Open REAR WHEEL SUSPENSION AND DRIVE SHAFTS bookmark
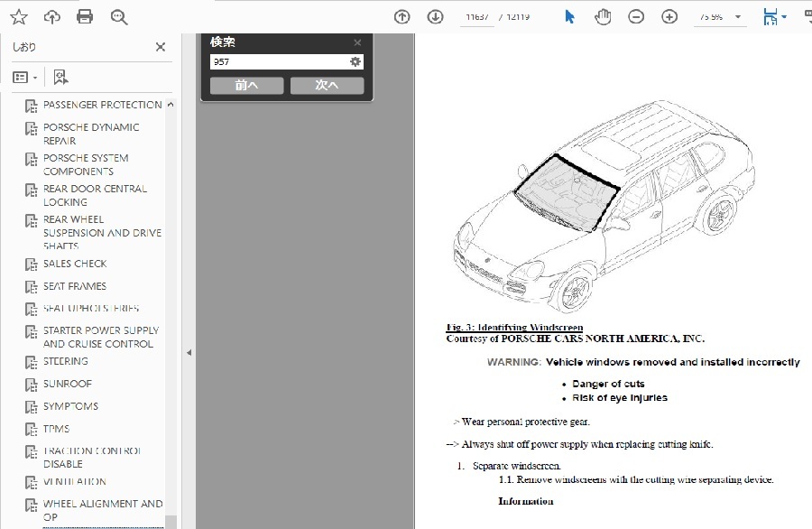812x529 pixels. pos(103,232)
